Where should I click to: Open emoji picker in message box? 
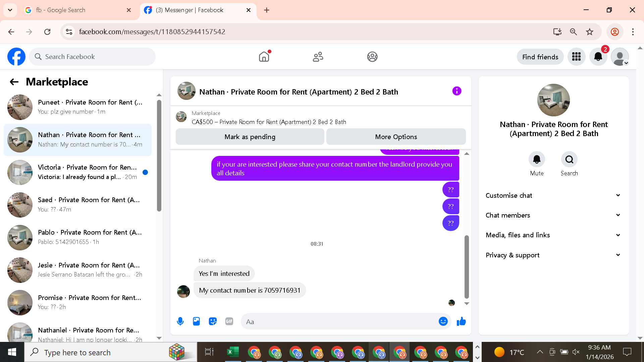(x=443, y=321)
